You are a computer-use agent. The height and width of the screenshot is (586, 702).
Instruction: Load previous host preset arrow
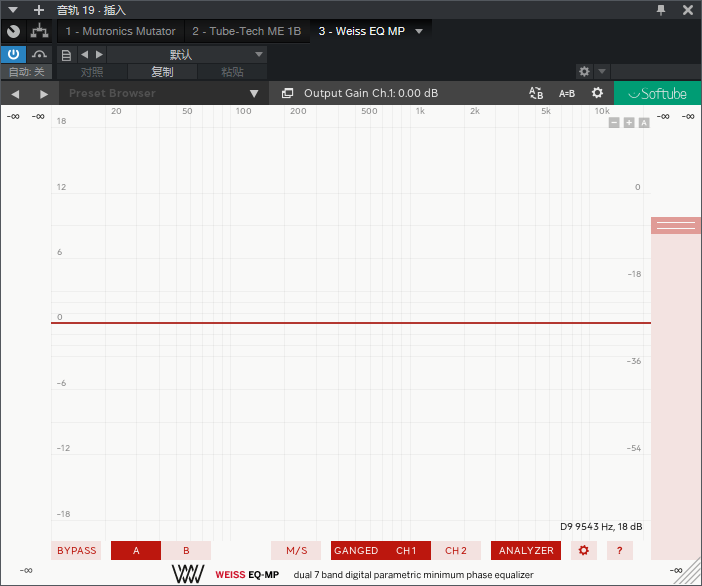coord(85,55)
